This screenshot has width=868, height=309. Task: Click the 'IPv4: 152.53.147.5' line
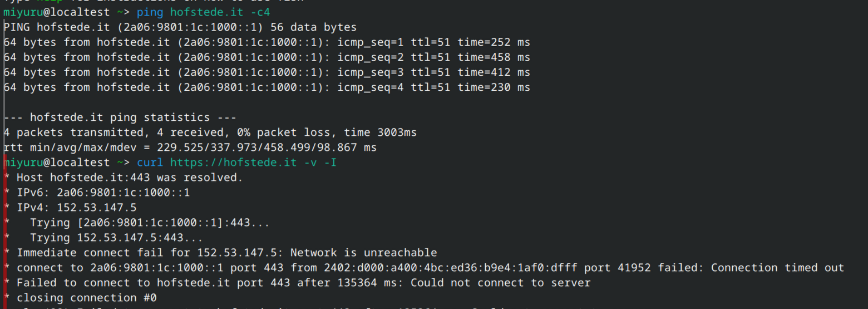(76, 208)
